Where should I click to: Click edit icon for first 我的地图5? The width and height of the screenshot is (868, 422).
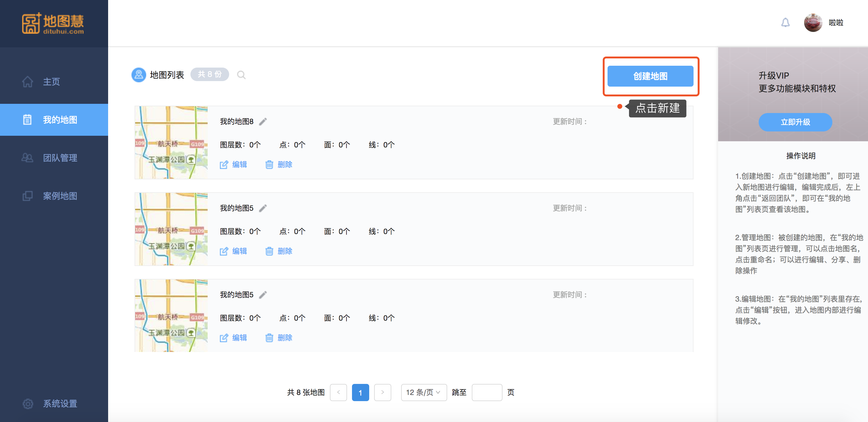(224, 251)
